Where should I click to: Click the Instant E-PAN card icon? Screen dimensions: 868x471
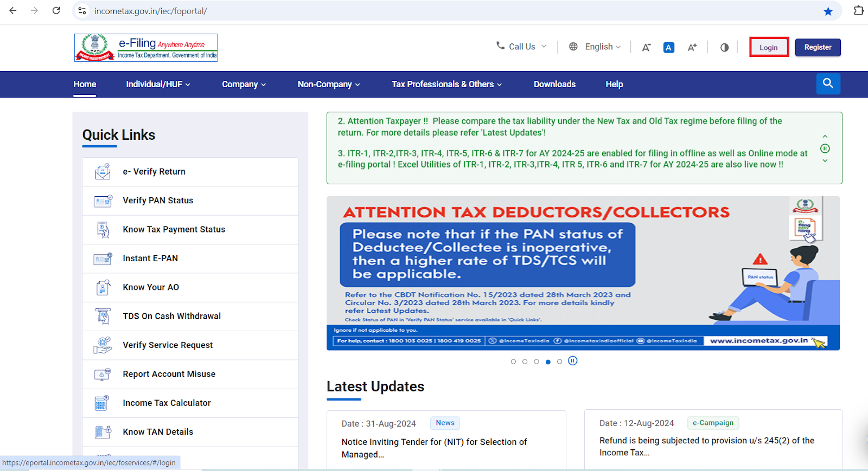[103, 259]
